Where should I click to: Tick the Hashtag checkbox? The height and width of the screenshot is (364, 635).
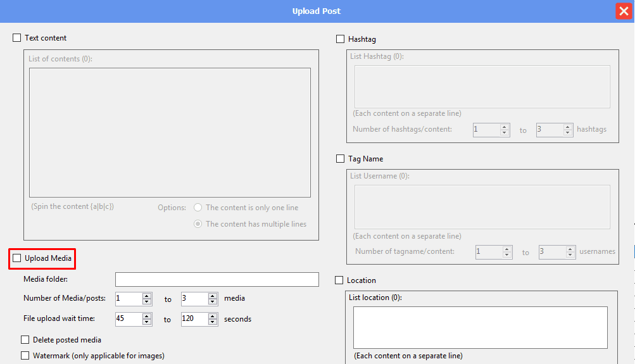341,39
